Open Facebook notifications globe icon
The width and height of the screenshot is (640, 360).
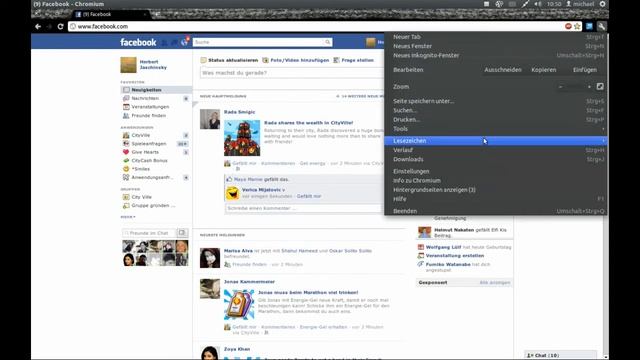tap(184, 42)
